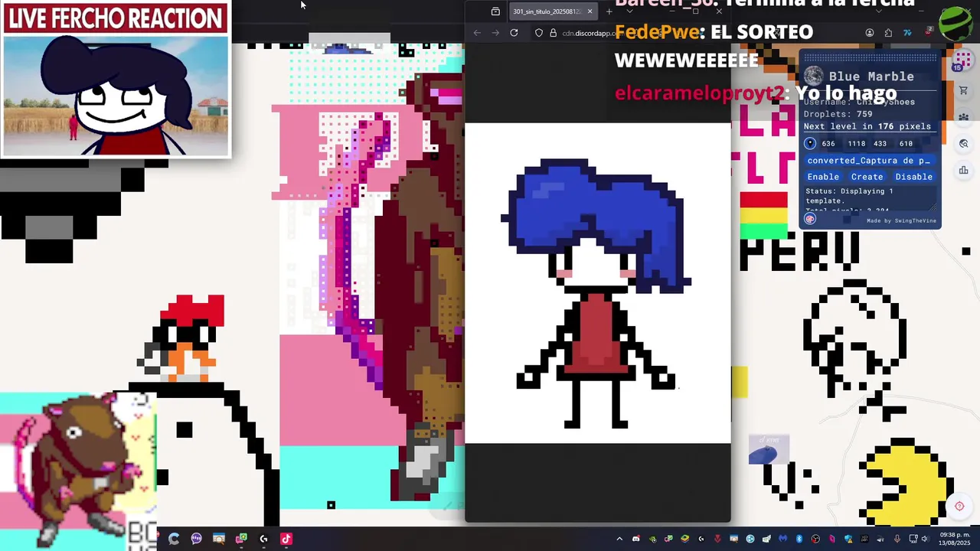Close the 301_sin_titulo tab

click(x=590, y=11)
